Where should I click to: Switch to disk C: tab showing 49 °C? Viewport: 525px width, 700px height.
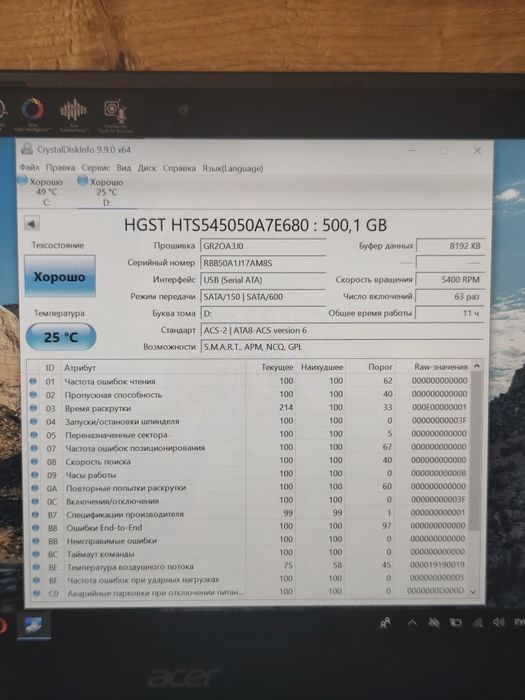(x=41, y=192)
